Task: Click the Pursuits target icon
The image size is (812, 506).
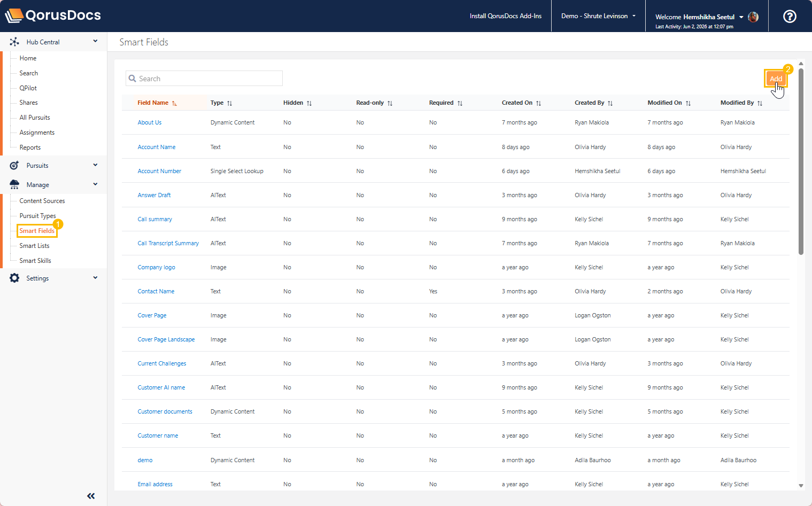Action: [14, 166]
